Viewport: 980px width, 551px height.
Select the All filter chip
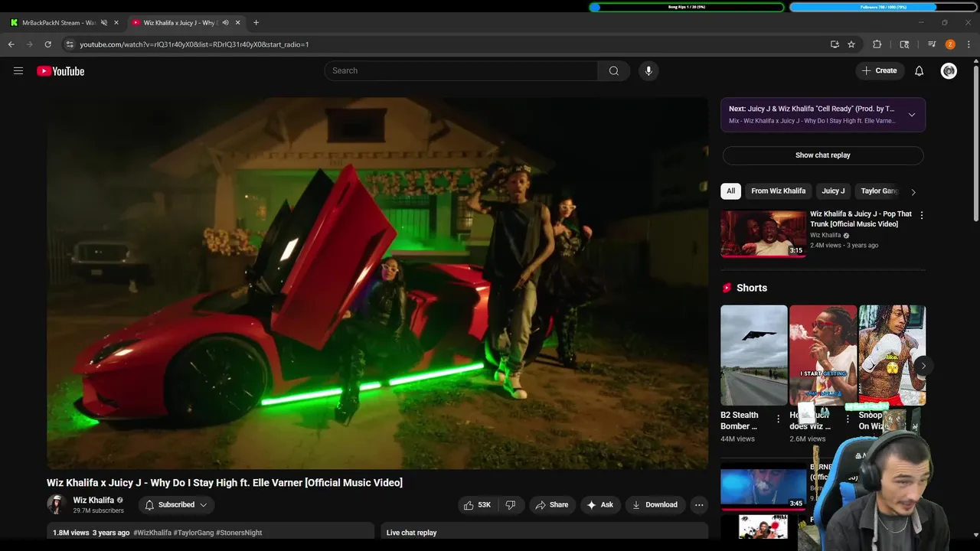click(x=730, y=191)
